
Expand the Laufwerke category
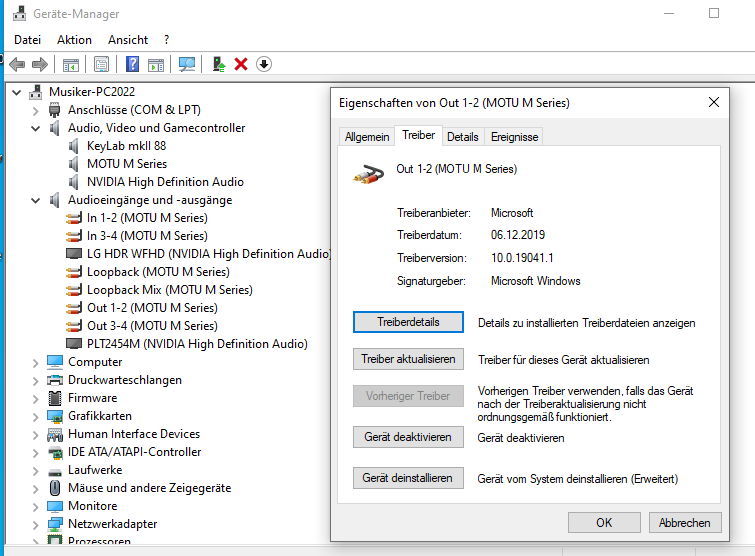pos(36,470)
